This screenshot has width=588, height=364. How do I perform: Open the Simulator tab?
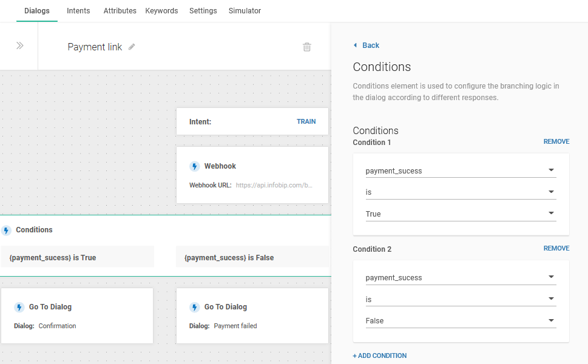245,11
